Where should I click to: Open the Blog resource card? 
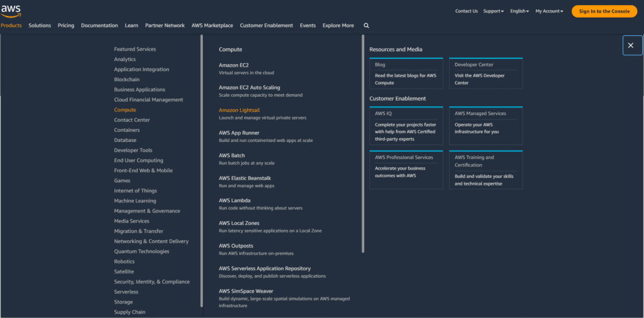click(406, 74)
